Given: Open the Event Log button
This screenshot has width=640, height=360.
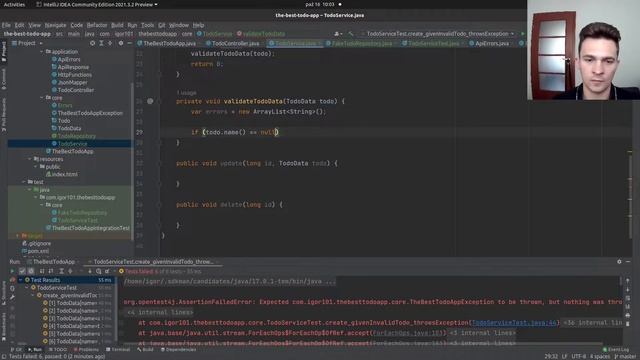Looking at the screenshot, I should tap(616, 350).
